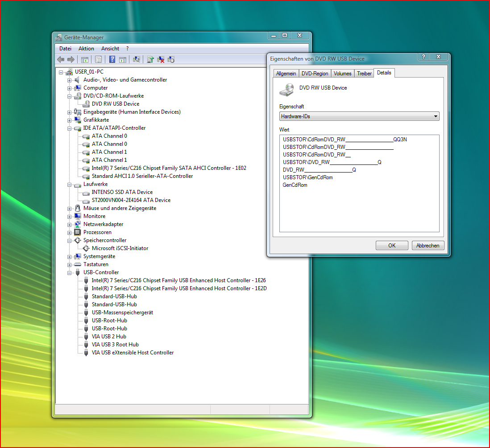Click the update driver software icon
This screenshot has height=448, width=490.
click(150, 59)
